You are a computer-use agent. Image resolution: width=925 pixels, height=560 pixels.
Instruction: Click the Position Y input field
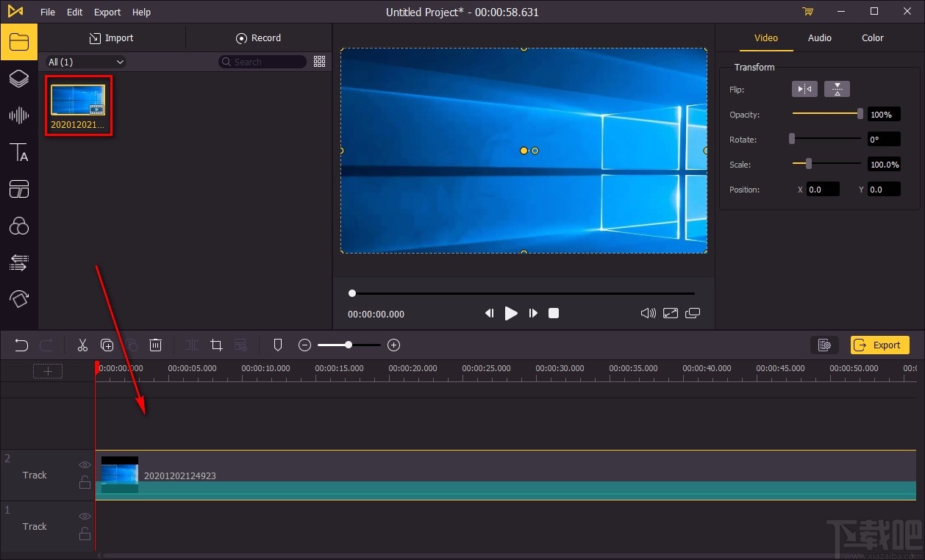(884, 190)
